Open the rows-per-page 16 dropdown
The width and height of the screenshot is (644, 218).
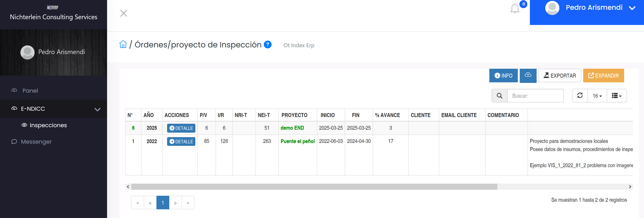pyautogui.click(x=597, y=96)
